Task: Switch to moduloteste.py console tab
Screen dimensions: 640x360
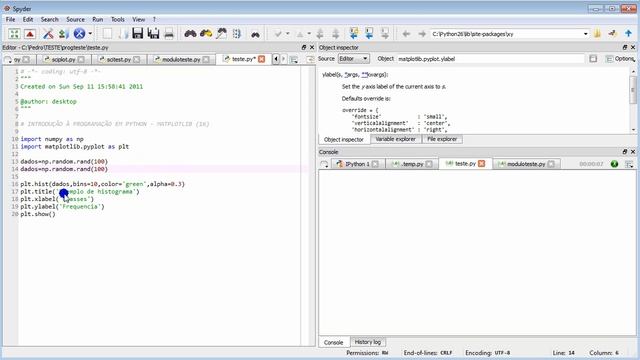Action: coord(525,164)
